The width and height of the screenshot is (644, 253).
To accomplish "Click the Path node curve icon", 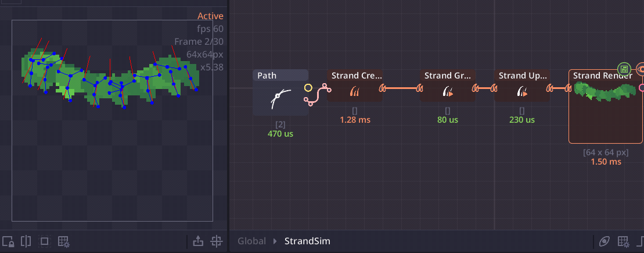I will click(x=280, y=99).
